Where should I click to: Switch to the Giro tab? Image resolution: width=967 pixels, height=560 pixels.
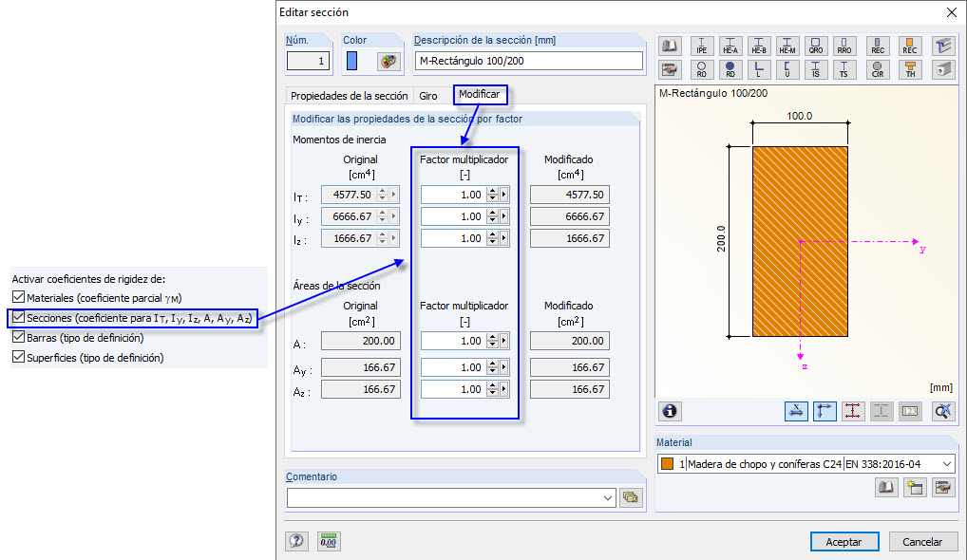point(427,96)
